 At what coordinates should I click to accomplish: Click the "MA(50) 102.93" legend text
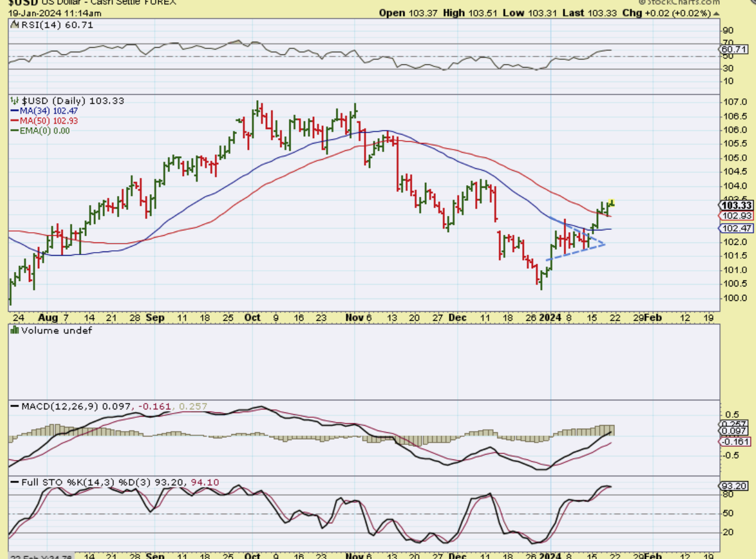point(49,121)
